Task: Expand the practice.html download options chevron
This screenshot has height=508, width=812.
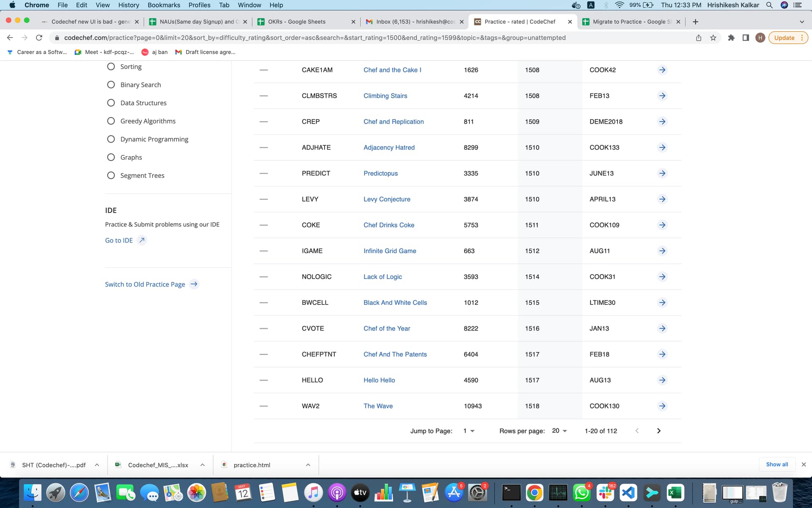Action: pos(308,465)
